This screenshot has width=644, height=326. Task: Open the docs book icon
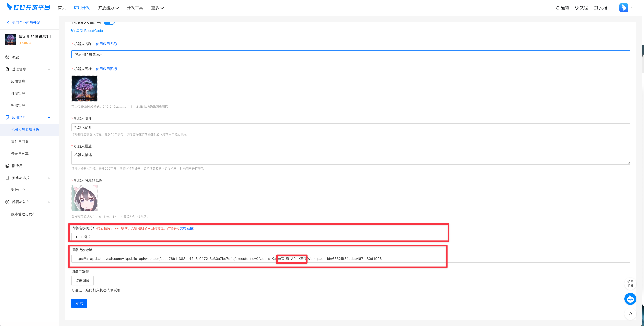(596, 8)
